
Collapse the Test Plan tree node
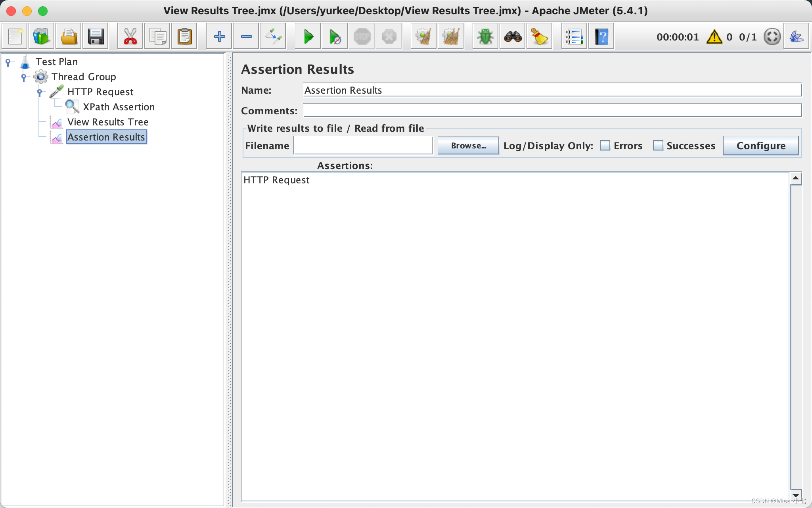(8, 62)
